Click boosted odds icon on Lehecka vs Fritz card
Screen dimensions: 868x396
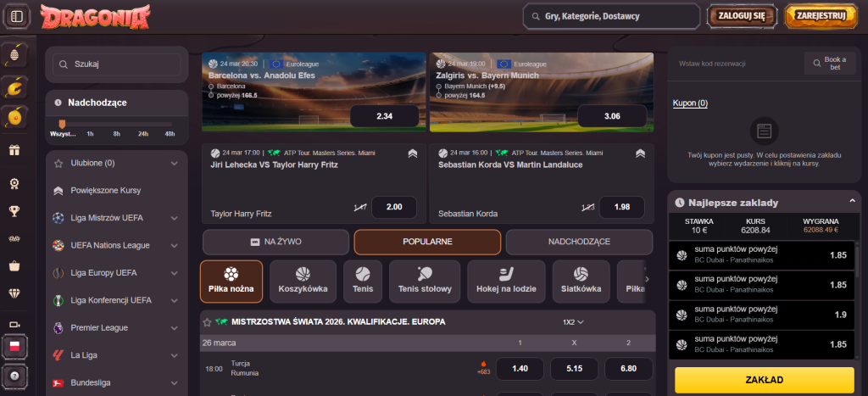(413, 153)
